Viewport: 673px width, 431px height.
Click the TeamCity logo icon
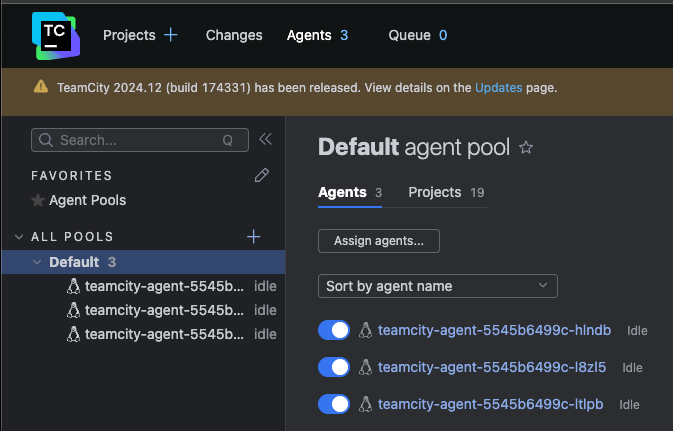[56, 36]
